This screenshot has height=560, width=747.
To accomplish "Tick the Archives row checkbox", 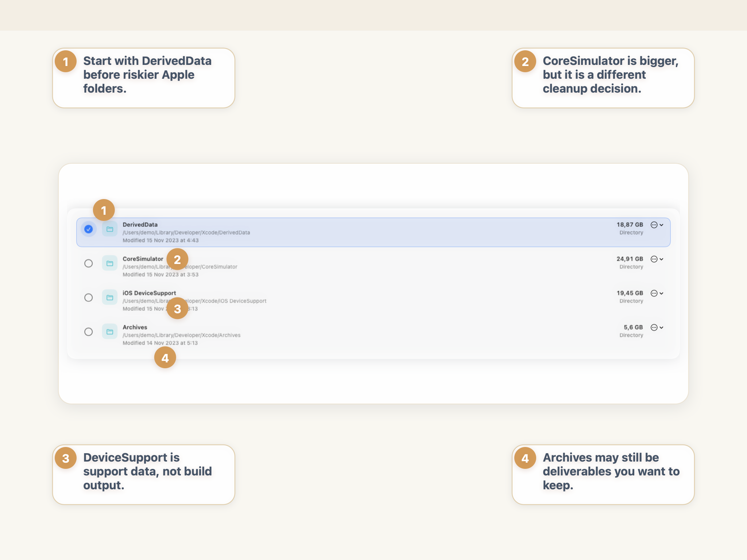I will (88, 332).
